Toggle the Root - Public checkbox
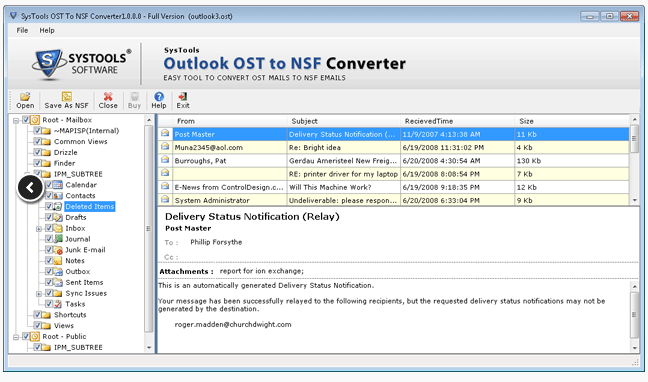 [26, 336]
